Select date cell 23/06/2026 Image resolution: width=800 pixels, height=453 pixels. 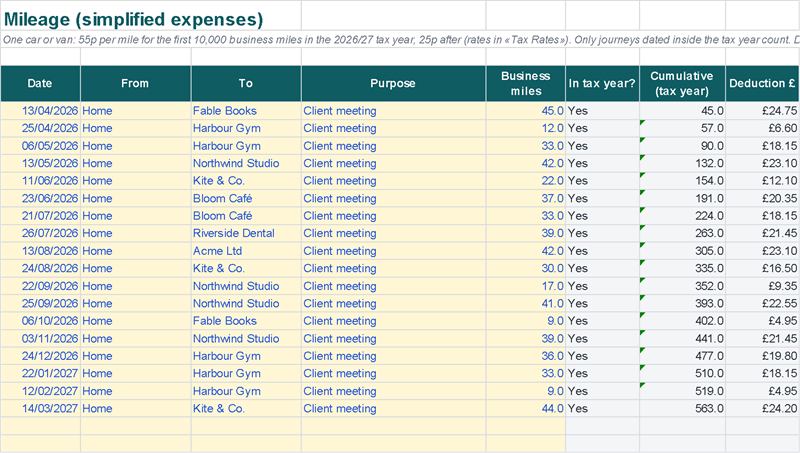(x=40, y=198)
